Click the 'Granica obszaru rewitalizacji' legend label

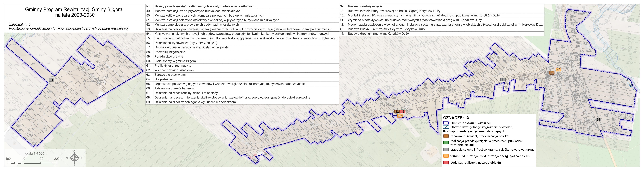click(x=471, y=123)
